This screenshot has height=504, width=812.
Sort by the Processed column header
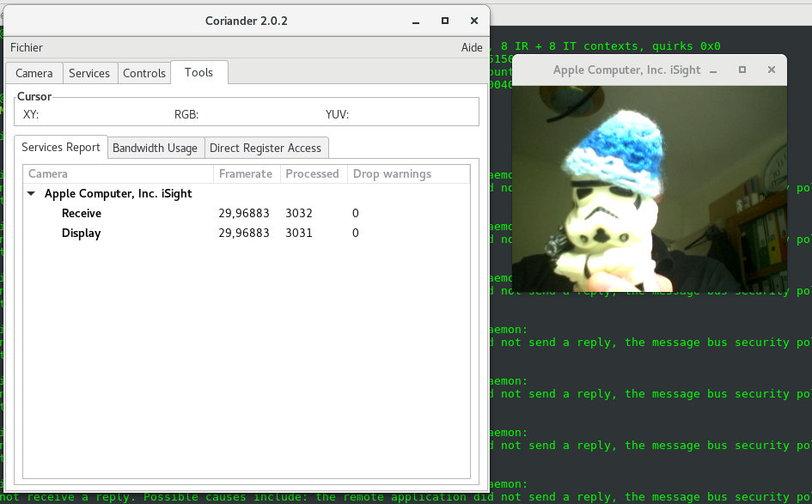point(314,173)
